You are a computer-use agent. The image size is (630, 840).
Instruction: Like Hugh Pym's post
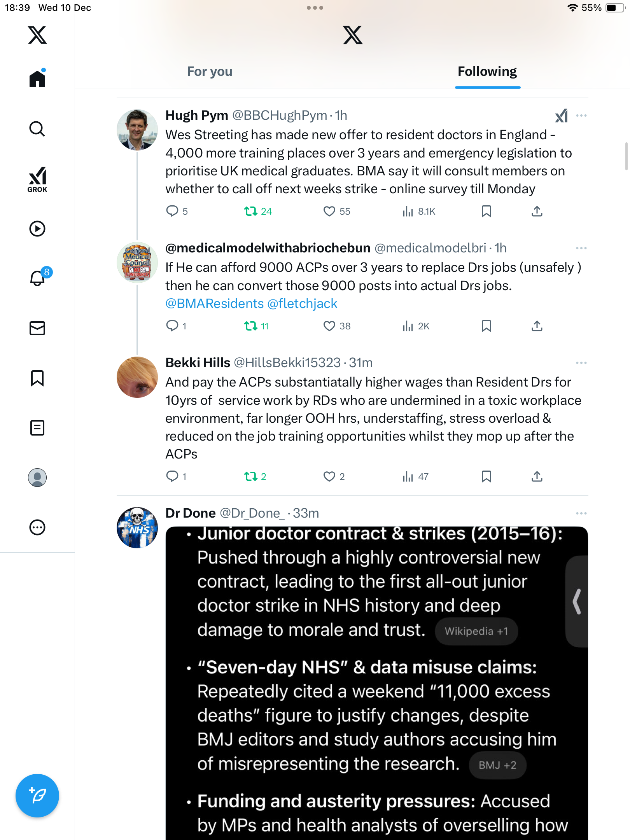pos(329,211)
